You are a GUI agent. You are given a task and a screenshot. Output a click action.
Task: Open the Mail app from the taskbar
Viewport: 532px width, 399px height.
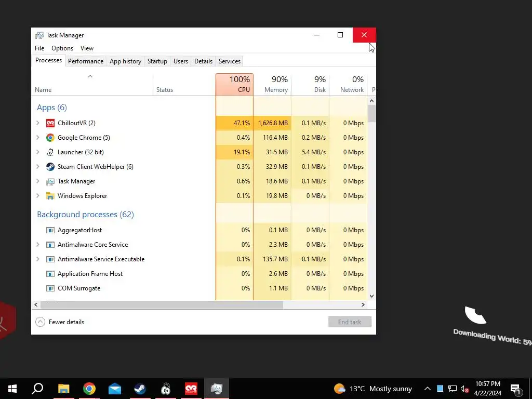point(115,389)
